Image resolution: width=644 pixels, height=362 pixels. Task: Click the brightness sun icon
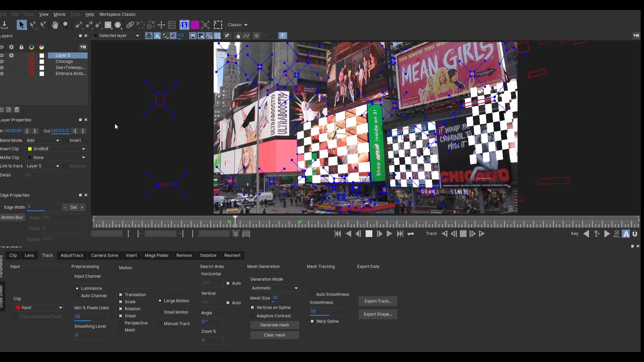click(x=257, y=36)
